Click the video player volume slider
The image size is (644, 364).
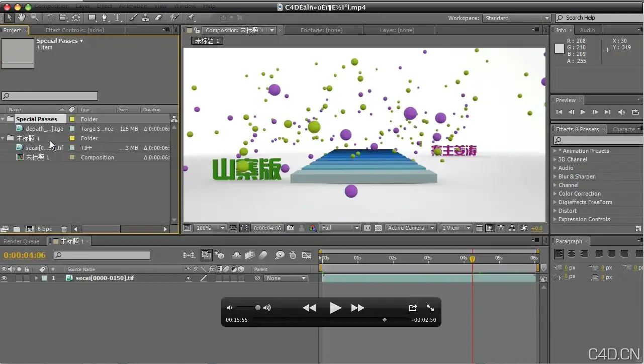coord(247,308)
